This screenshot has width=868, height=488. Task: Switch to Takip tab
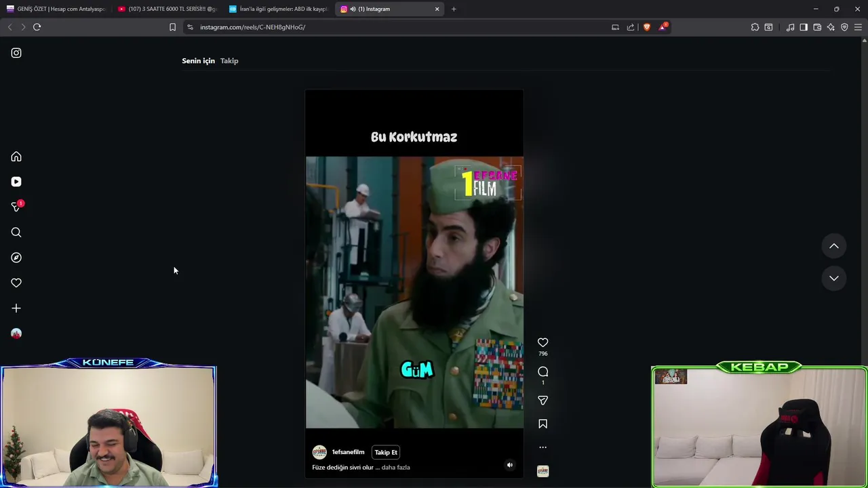[229, 61]
